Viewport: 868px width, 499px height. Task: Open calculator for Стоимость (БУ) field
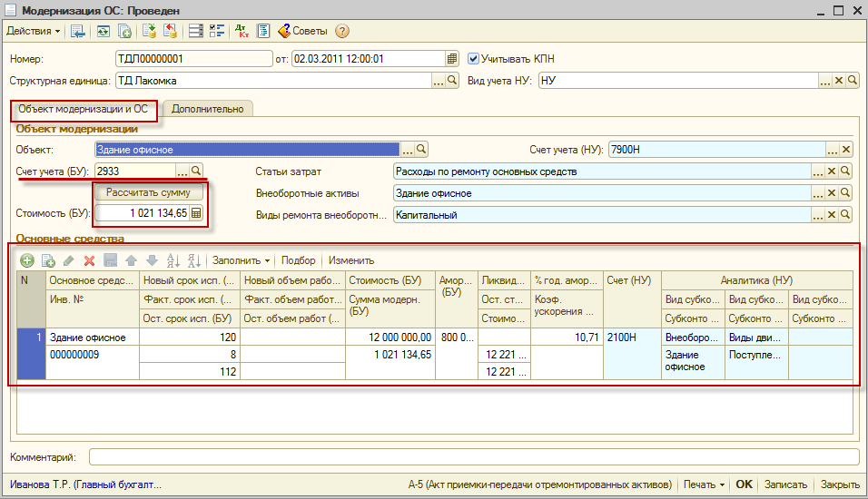[196, 213]
